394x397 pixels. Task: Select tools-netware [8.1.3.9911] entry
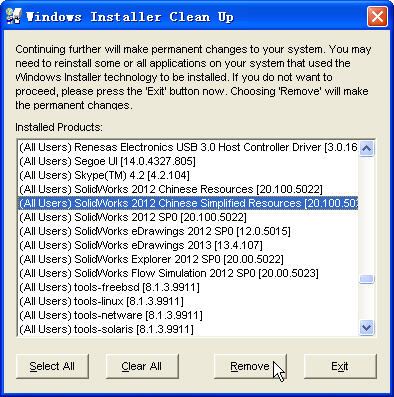(x=188, y=315)
